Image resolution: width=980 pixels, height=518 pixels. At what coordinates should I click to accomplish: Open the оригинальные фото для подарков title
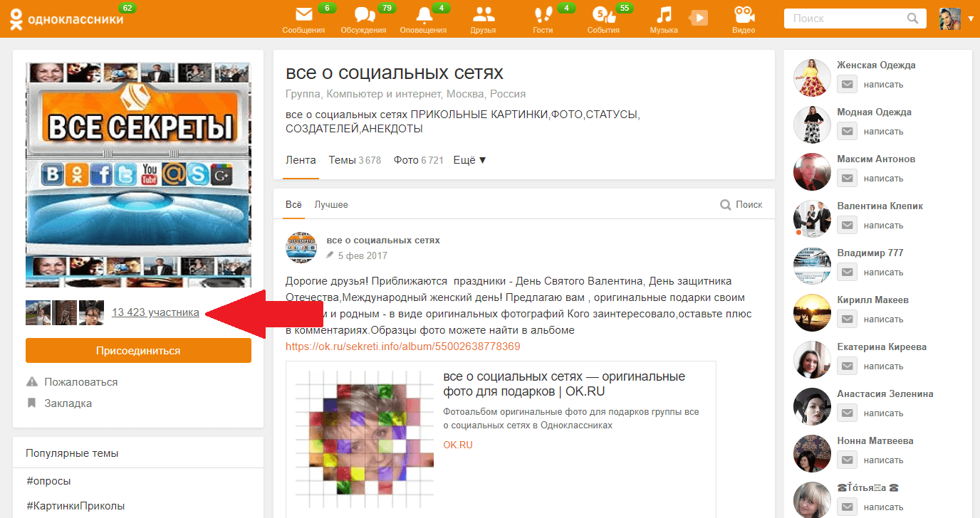click(564, 384)
